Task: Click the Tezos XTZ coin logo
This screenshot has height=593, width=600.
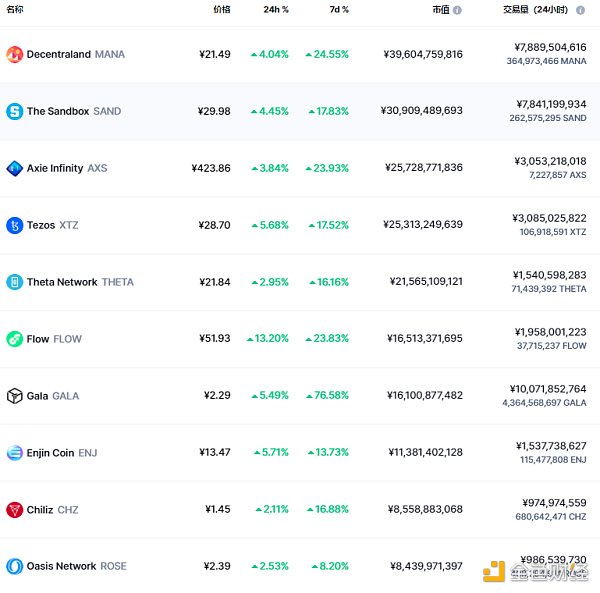Action: pyautogui.click(x=14, y=225)
